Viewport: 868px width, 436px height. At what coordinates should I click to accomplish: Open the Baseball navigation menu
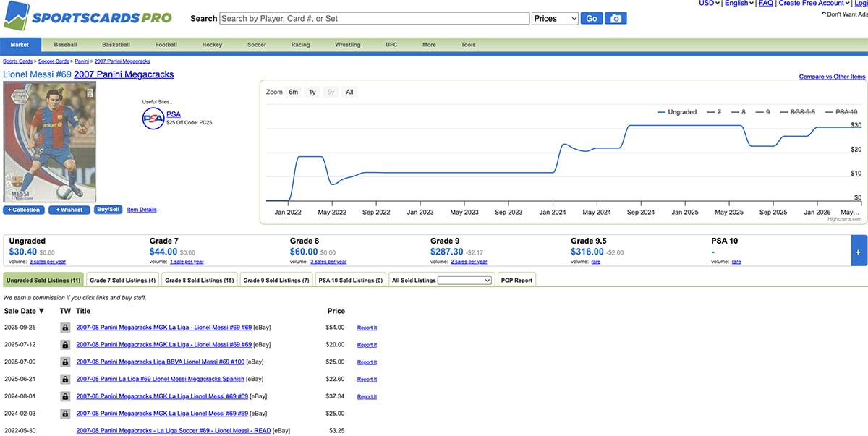pyautogui.click(x=65, y=45)
